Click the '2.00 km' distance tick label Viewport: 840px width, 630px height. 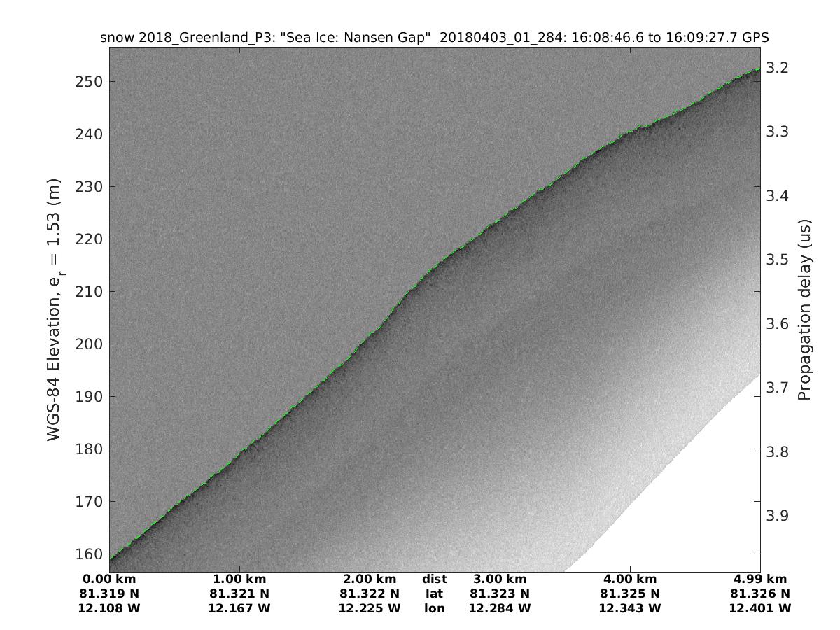[370, 579]
